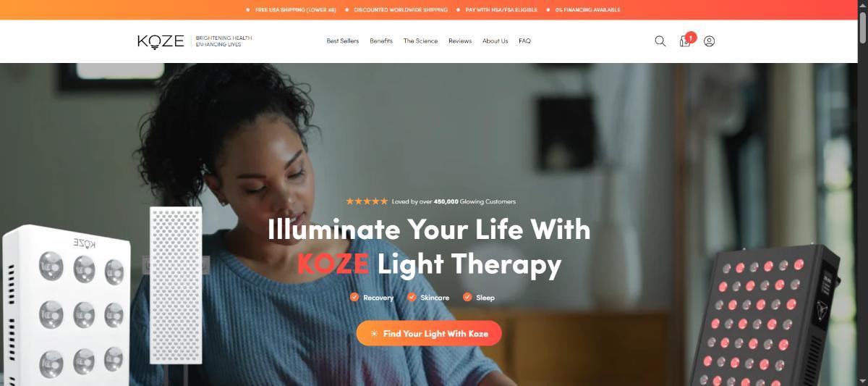Open the Benefits menu item

pyautogui.click(x=381, y=41)
